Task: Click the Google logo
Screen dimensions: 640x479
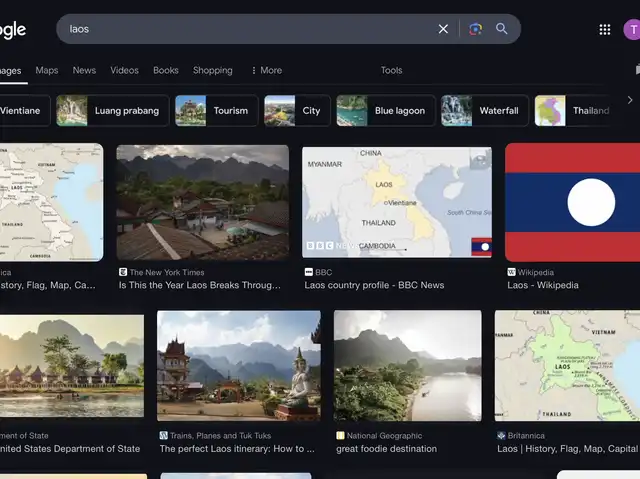Action: (x=12, y=29)
